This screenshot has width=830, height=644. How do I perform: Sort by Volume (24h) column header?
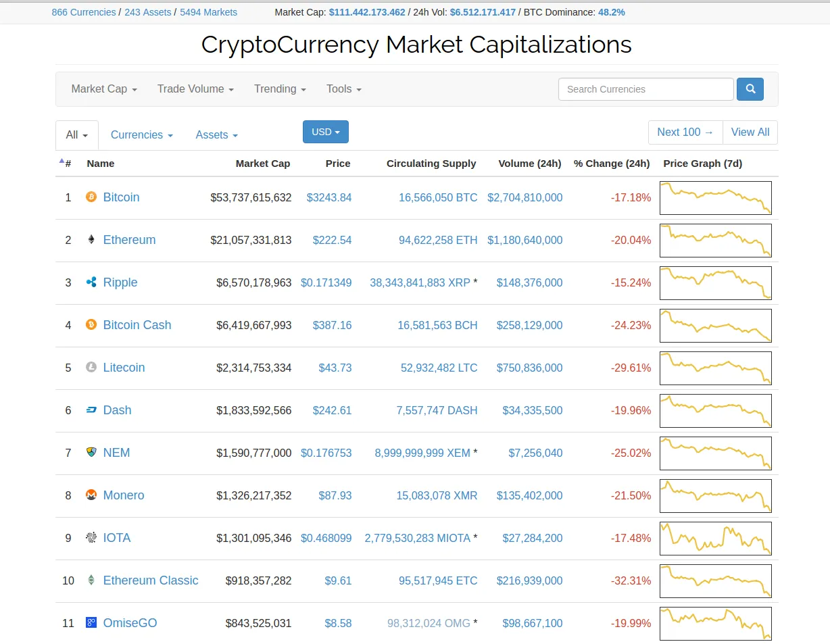pyautogui.click(x=530, y=164)
